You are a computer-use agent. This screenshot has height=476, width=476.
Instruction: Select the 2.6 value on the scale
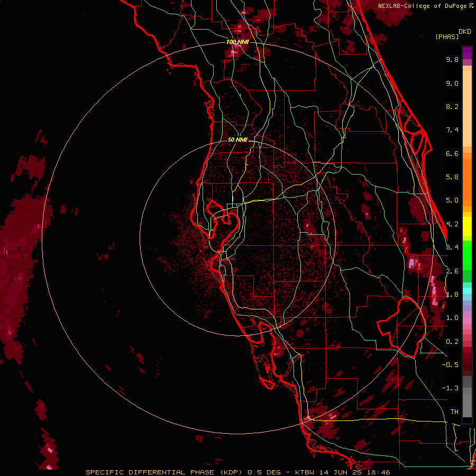452,271
